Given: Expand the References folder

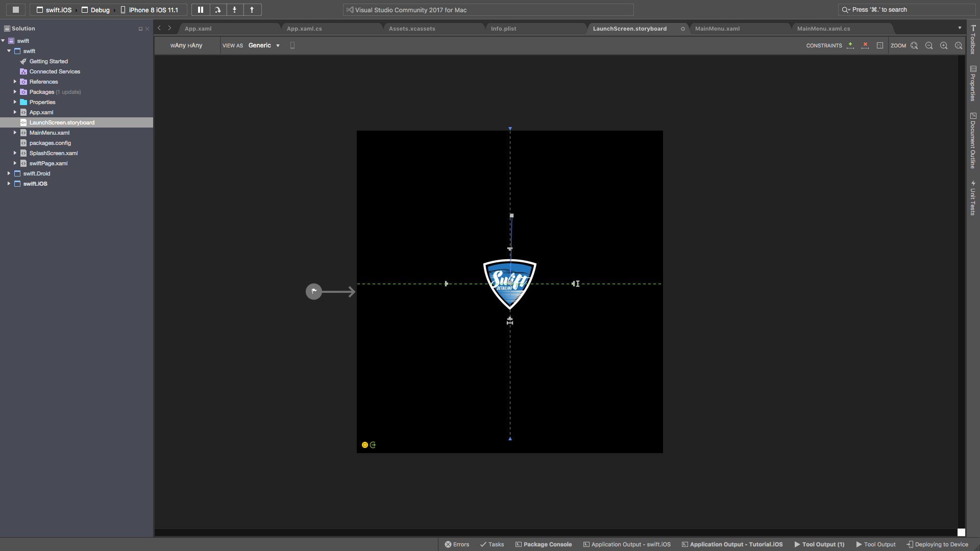Looking at the screenshot, I should (15, 82).
